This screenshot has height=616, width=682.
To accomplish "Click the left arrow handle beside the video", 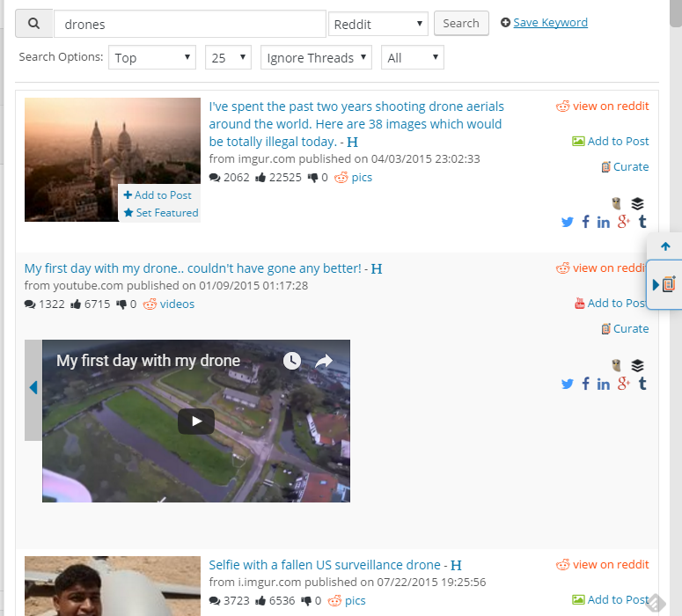I will [33, 390].
